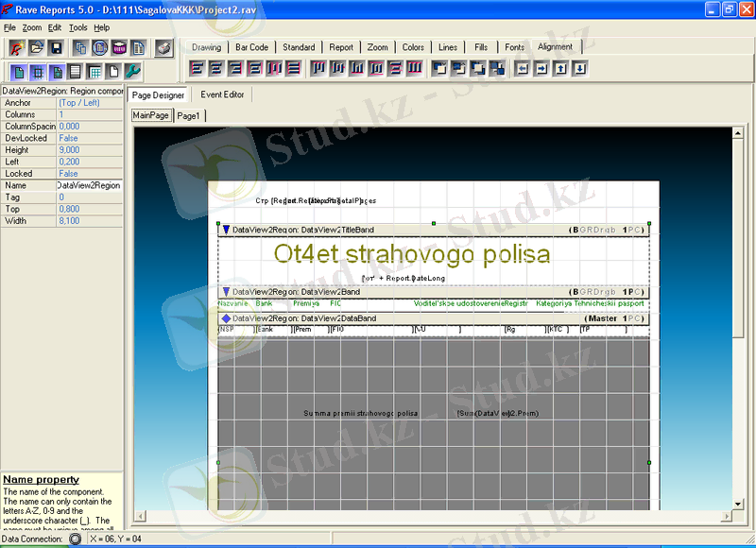
Task: Open the Tools menu
Action: point(77,27)
